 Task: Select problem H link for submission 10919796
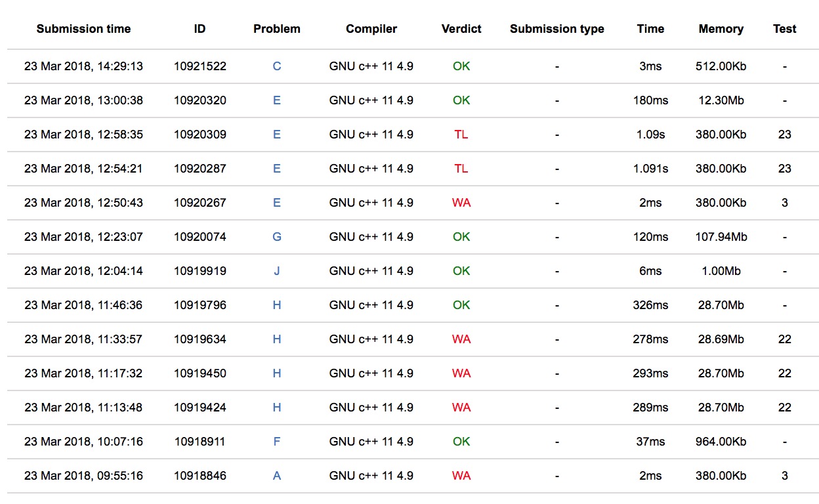[x=276, y=305]
